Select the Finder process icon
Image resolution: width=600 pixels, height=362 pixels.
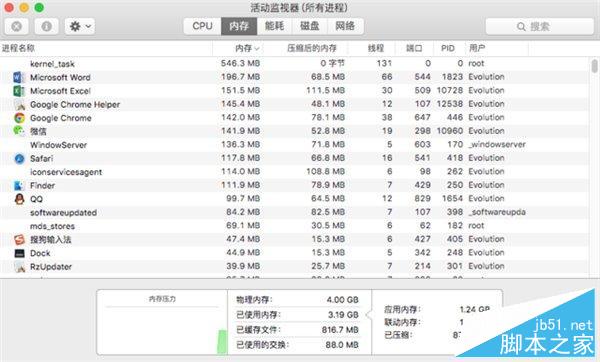pos(19,186)
